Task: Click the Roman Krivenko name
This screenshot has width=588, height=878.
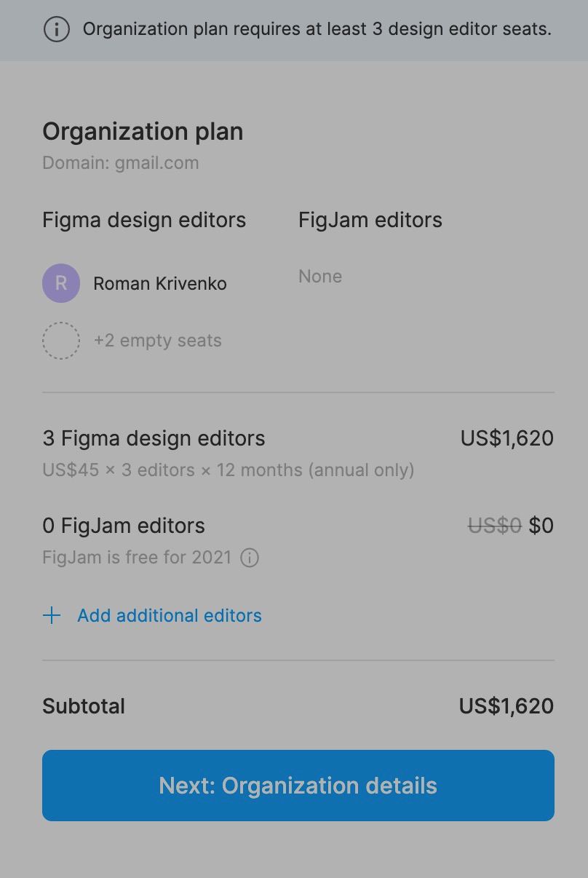Action: tap(160, 284)
